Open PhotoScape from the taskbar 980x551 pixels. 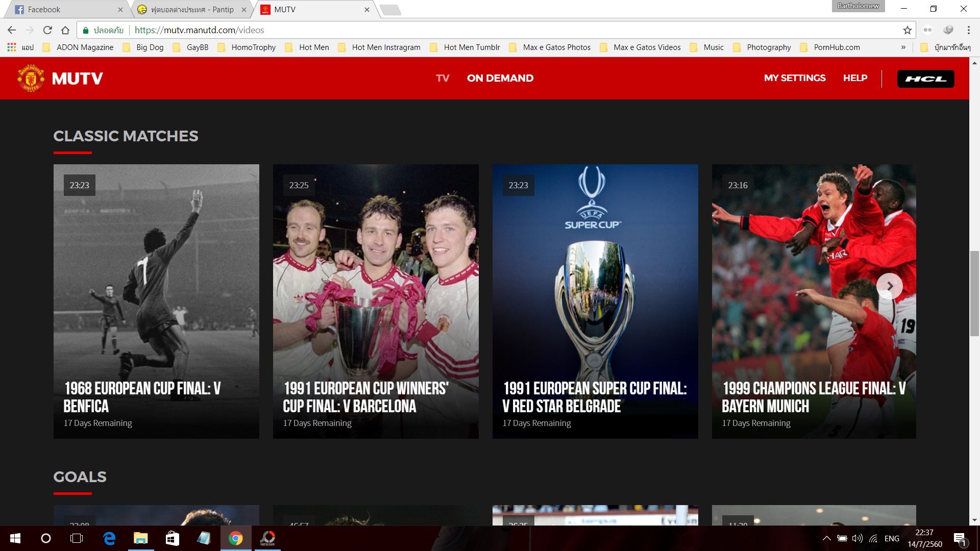tap(267, 538)
